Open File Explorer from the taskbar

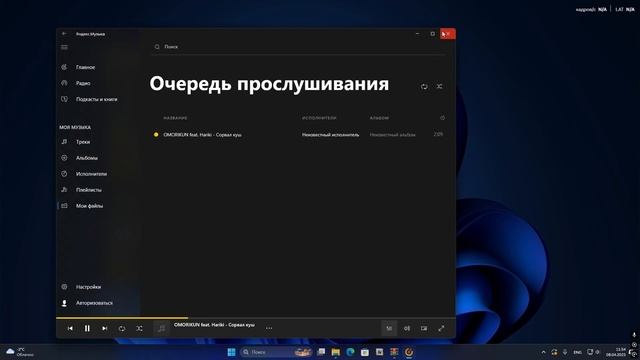pyautogui.click(x=336, y=352)
